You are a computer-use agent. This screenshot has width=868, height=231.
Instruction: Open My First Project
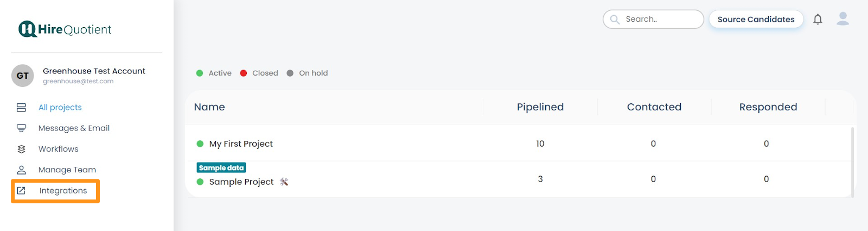(x=241, y=143)
